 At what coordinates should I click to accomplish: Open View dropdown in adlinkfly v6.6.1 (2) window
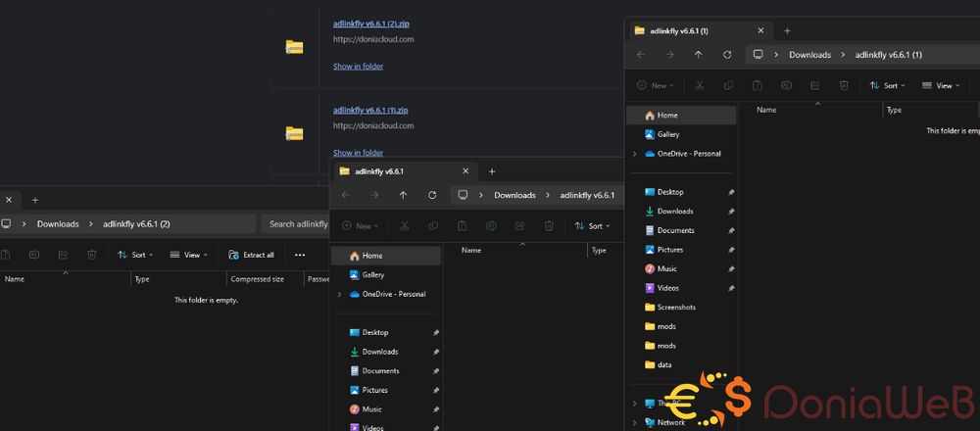189,255
